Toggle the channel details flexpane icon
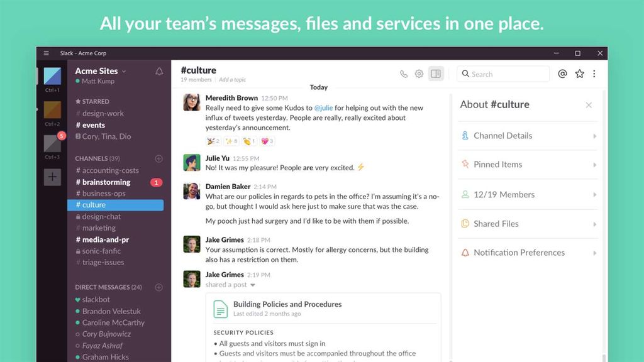The width and height of the screenshot is (644, 362). [436, 74]
